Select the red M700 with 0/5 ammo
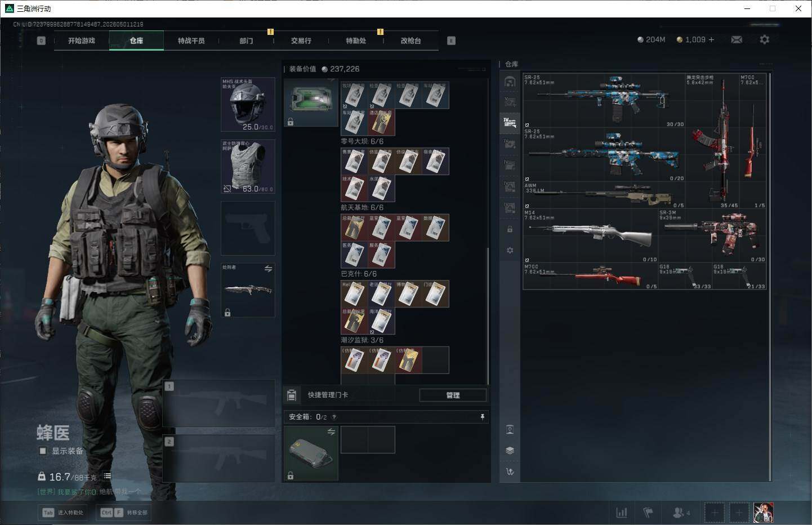 591,276
